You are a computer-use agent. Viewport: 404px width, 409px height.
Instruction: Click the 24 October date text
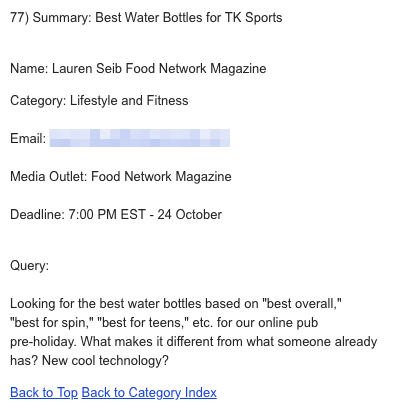190,214
